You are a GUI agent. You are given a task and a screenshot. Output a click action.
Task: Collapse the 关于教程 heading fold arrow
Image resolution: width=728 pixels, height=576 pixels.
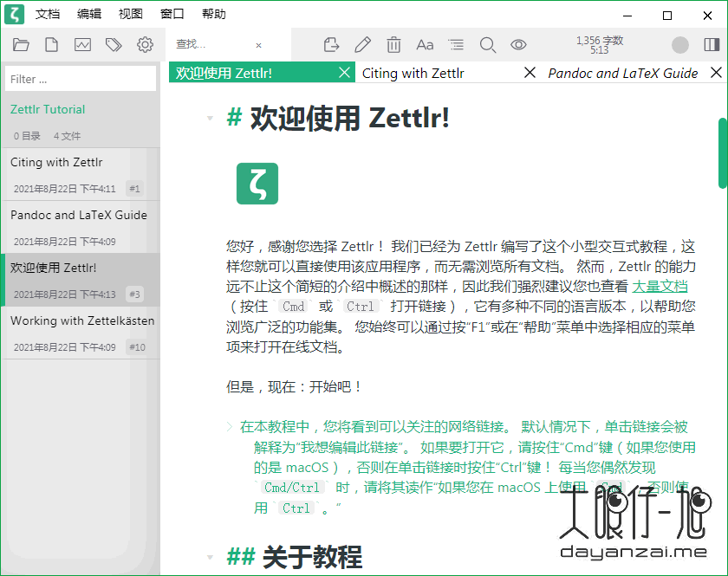coord(210,557)
